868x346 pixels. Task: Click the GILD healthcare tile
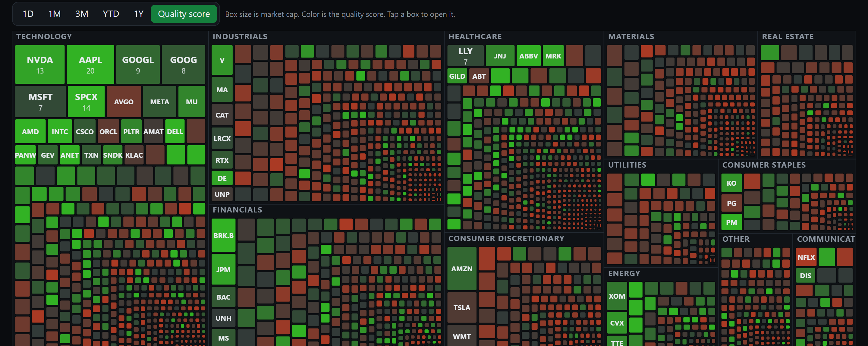pos(457,76)
